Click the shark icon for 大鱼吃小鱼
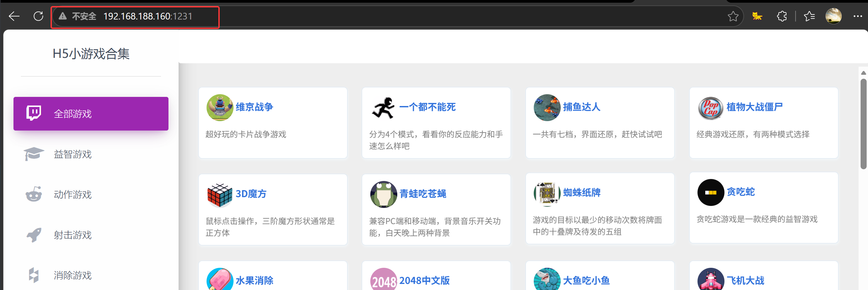The image size is (868, 290). [547, 279]
